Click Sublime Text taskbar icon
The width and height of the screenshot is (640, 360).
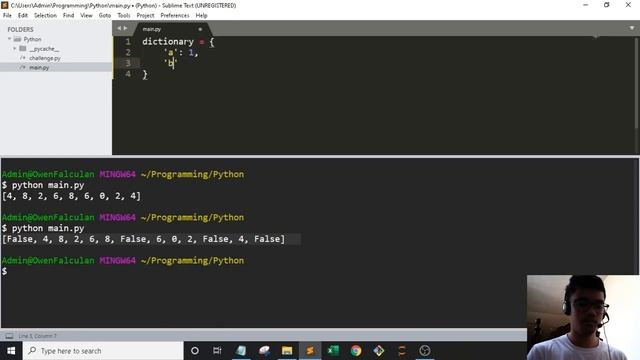click(x=310, y=351)
